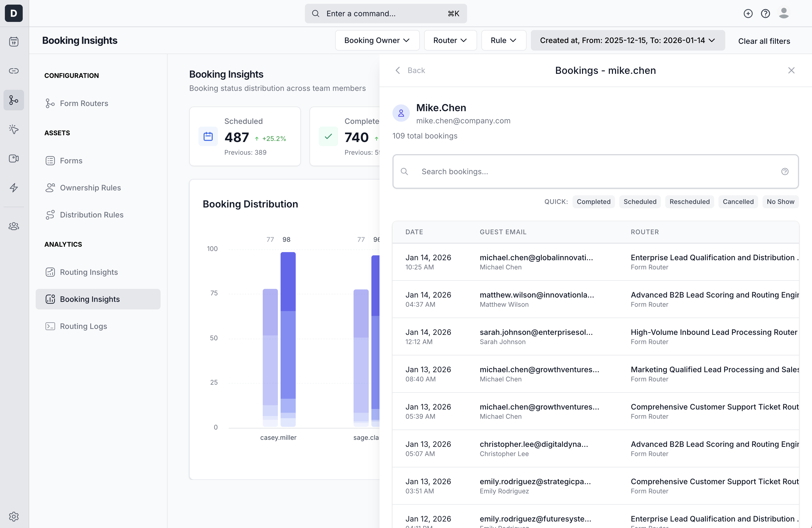Open the Created at date range dropdown
This screenshot has height=528, width=812.
click(x=627, y=40)
